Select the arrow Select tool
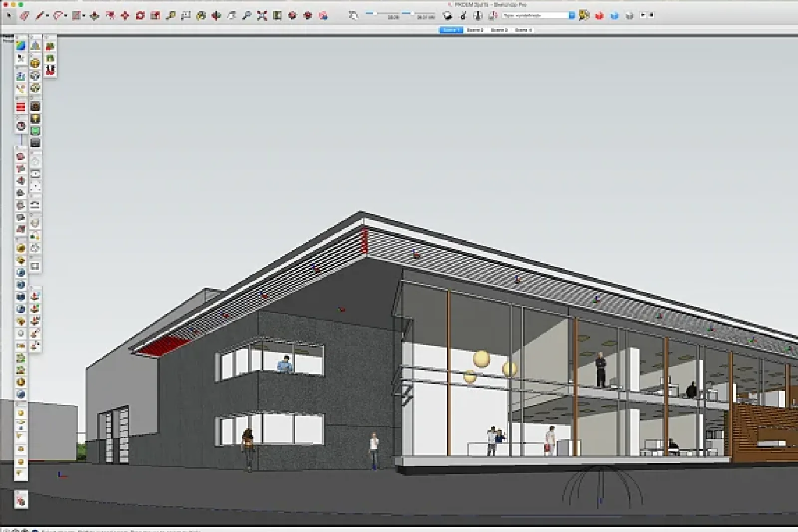798x532 pixels. coord(8,16)
